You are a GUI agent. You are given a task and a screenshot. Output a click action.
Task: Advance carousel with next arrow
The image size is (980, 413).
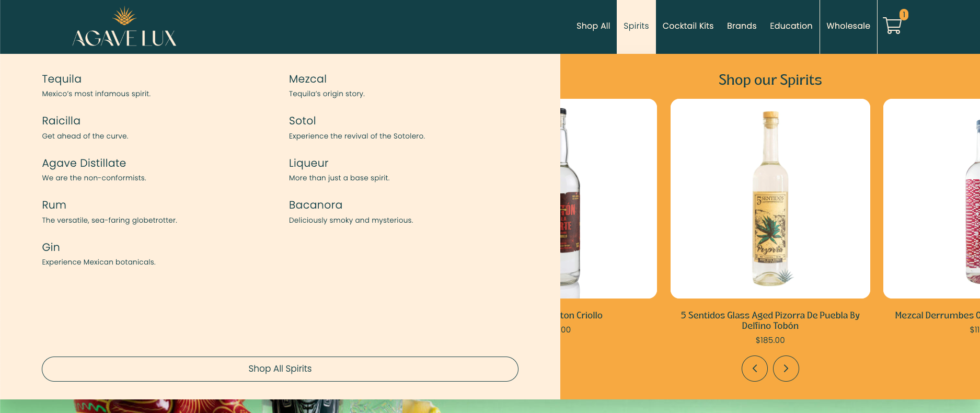pyautogui.click(x=786, y=369)
